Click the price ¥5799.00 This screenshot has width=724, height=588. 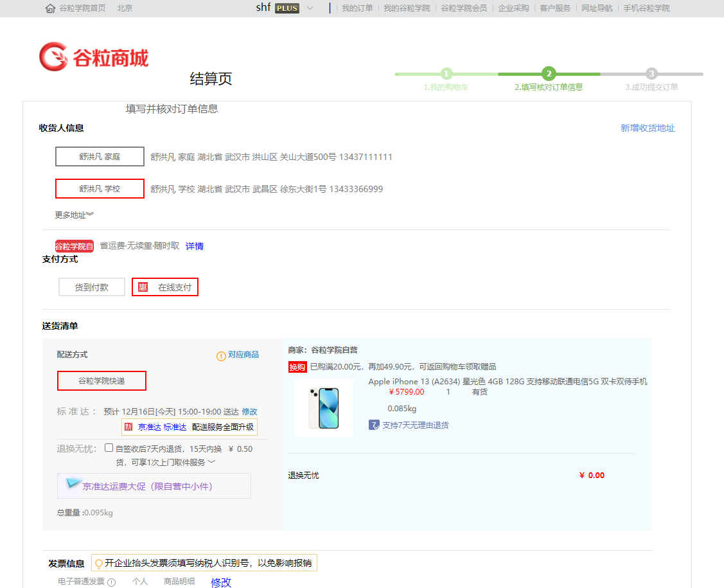[406, 392]
